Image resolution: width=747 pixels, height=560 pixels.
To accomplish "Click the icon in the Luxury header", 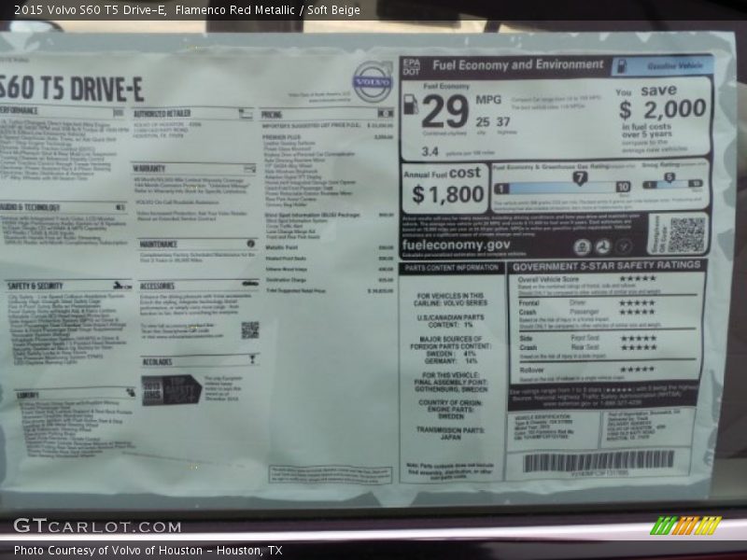I will (x=130, y=393).
